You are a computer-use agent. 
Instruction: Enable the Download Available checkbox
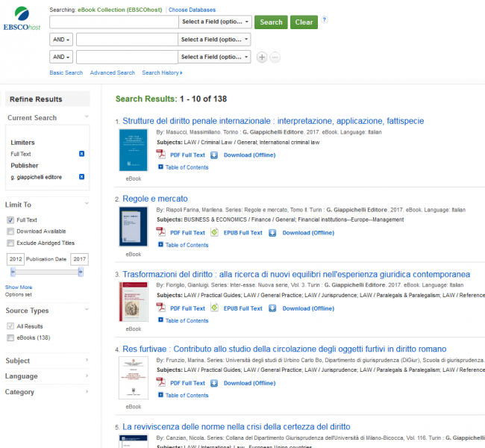pos(10,231)
